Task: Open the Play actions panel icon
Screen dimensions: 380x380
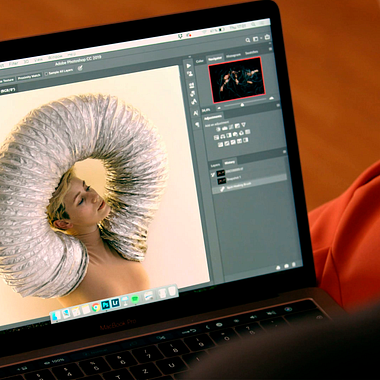Action: click(x=189, y=66)
